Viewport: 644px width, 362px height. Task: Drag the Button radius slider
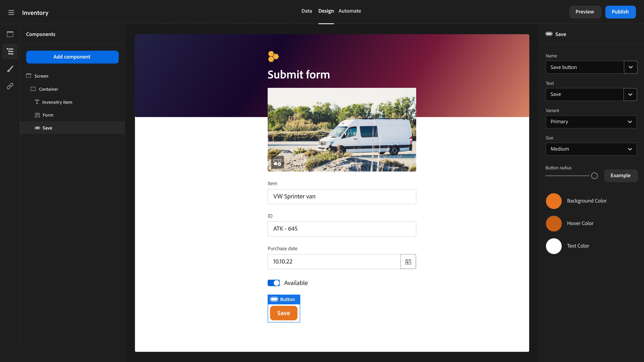coord(594,175)
